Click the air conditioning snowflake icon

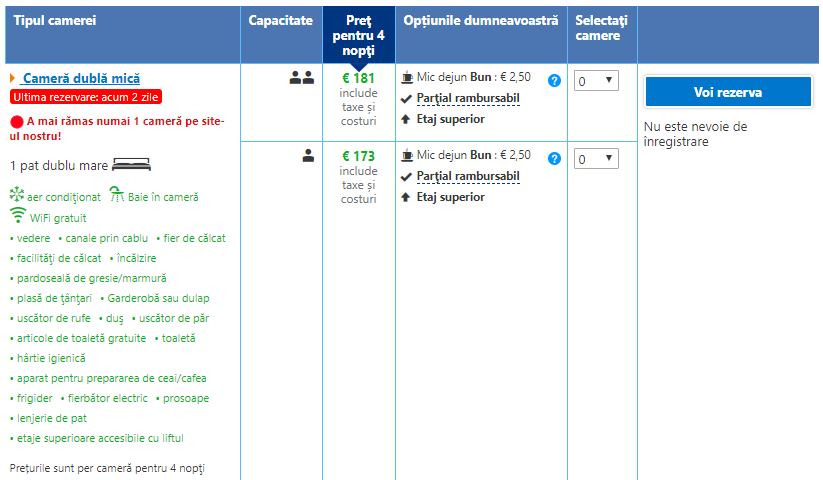pyautogui.click(x=16, y=195)
